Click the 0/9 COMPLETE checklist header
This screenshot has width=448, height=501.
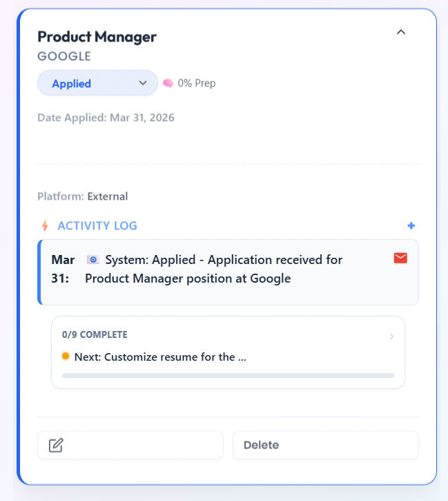click(95, 334)
